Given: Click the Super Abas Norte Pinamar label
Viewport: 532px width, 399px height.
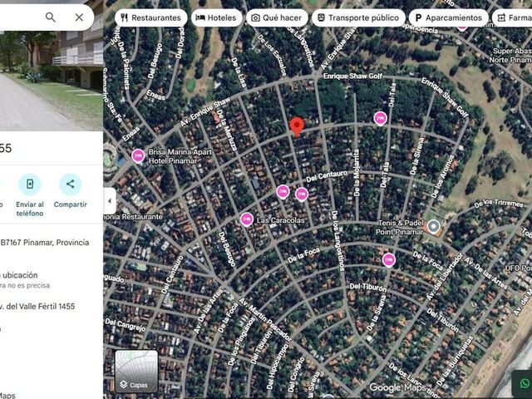Looking at the screenshot, I should [x=510, y=56].
